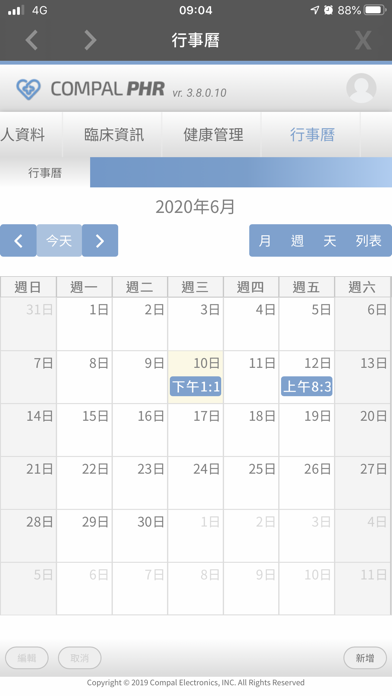Select June 1 date cell
The height and width of the screenshot is (696, 392).
[x=84, y=324]
